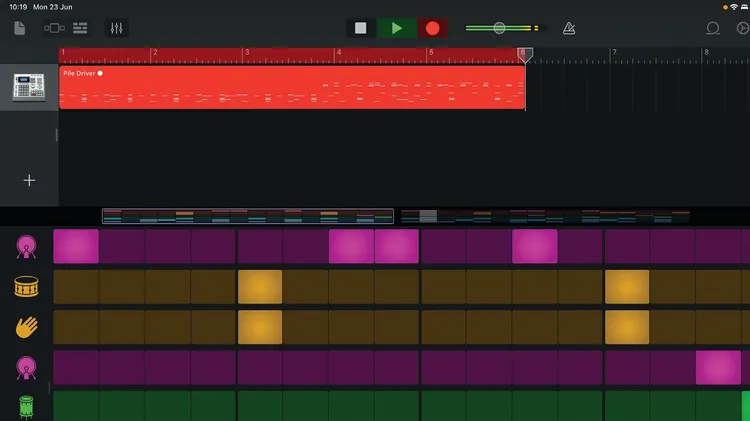Select the Beat Sequencer track header icon

pyautogui.click(x=29, y=87)
